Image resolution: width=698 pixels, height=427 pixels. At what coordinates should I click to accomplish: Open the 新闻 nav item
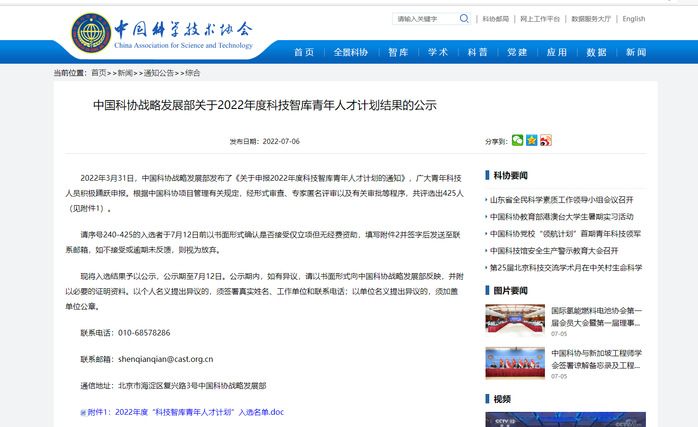pyautogui.click(x=636, y=52)
